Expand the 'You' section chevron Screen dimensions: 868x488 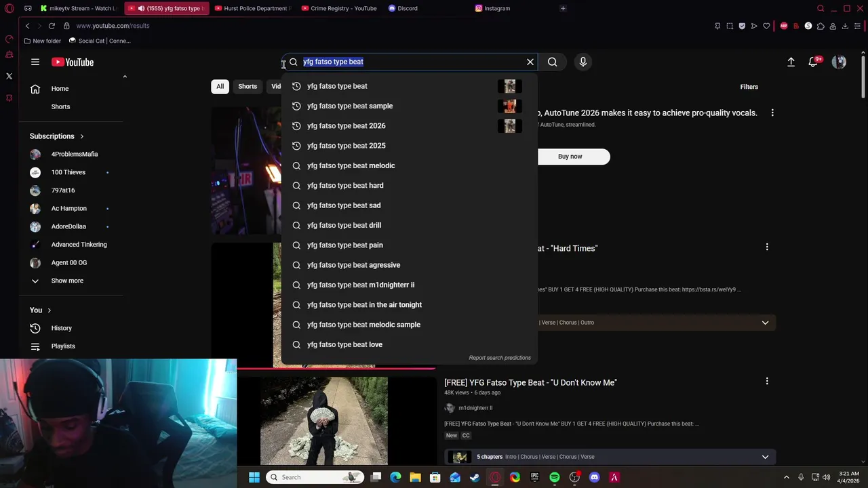pos(49,310)
